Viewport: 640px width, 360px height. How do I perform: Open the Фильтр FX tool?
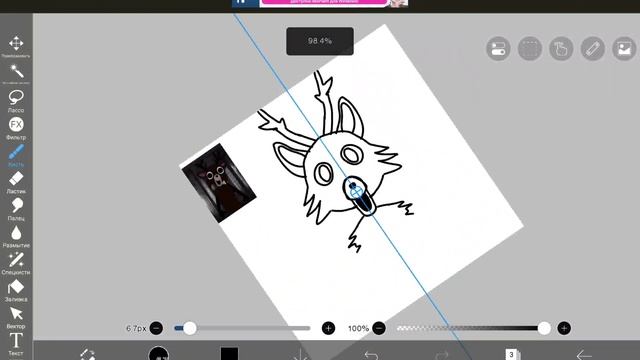coord(16,128)
